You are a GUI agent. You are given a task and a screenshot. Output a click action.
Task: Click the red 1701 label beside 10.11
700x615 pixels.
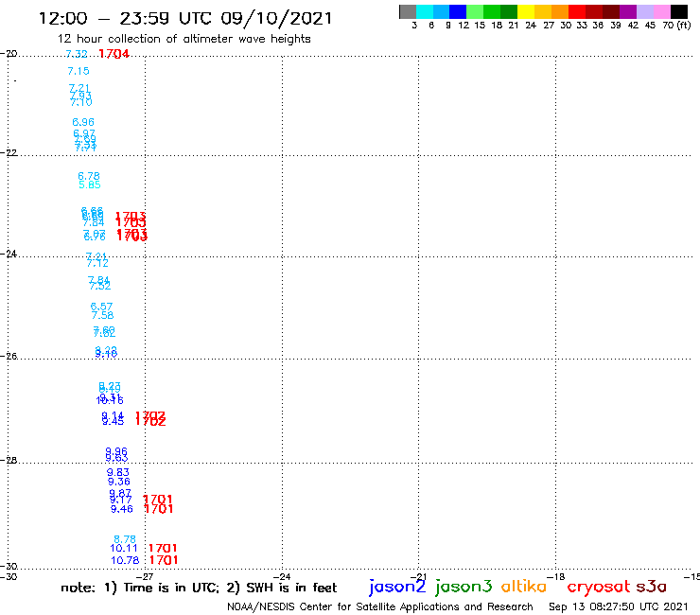tap(163, 548)
